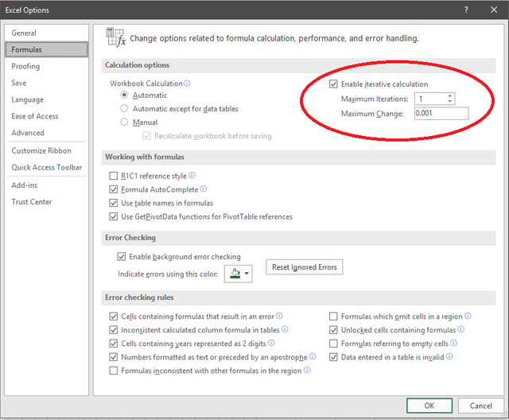Click info icon for years represented as 2 digits

(271, 343)
